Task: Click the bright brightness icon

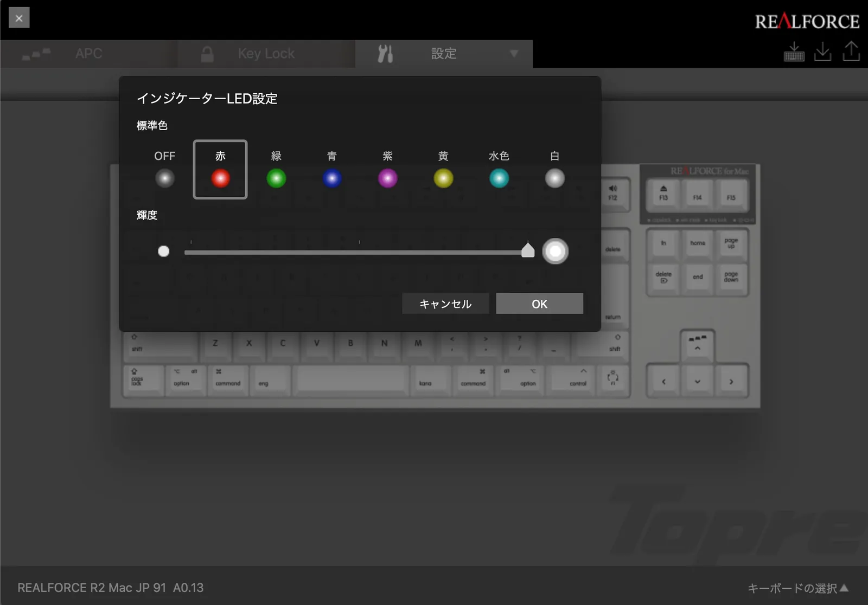Action: tap(555, 252)
